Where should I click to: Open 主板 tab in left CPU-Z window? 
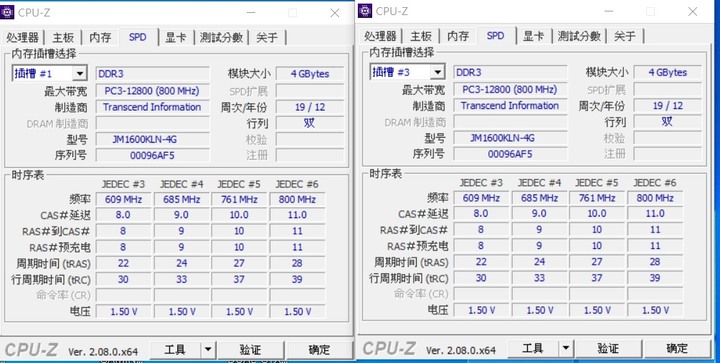coord(63,37)
